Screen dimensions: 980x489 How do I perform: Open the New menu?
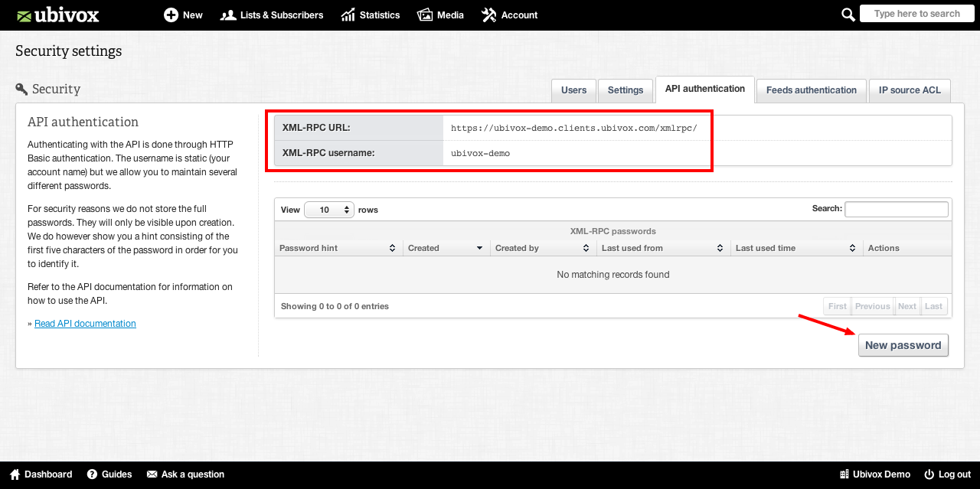183,15
